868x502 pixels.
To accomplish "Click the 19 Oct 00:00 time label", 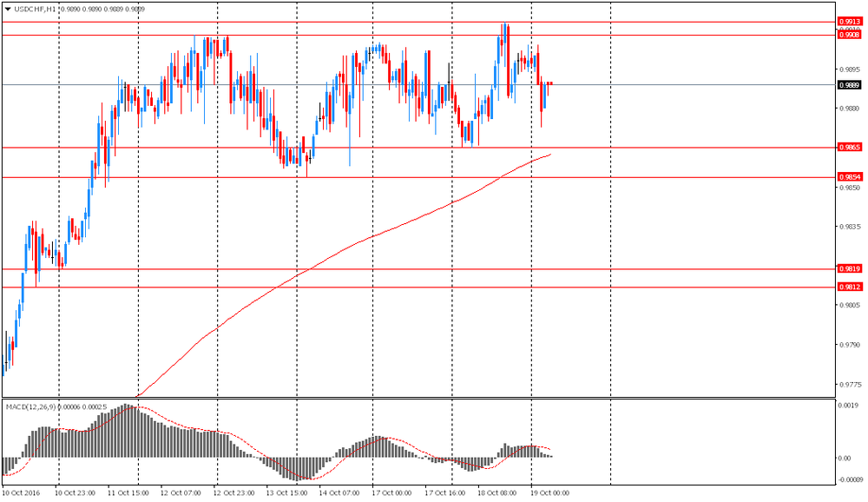I will point(549,492).
